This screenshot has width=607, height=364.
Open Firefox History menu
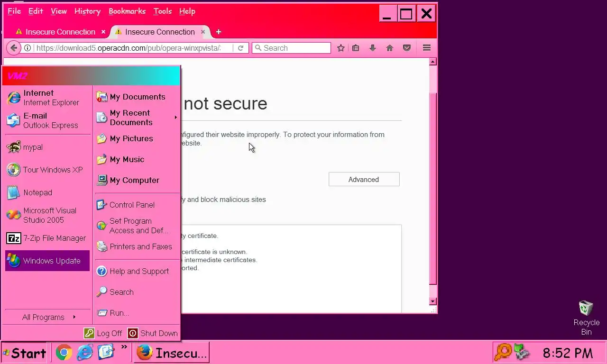coord(87,11)
